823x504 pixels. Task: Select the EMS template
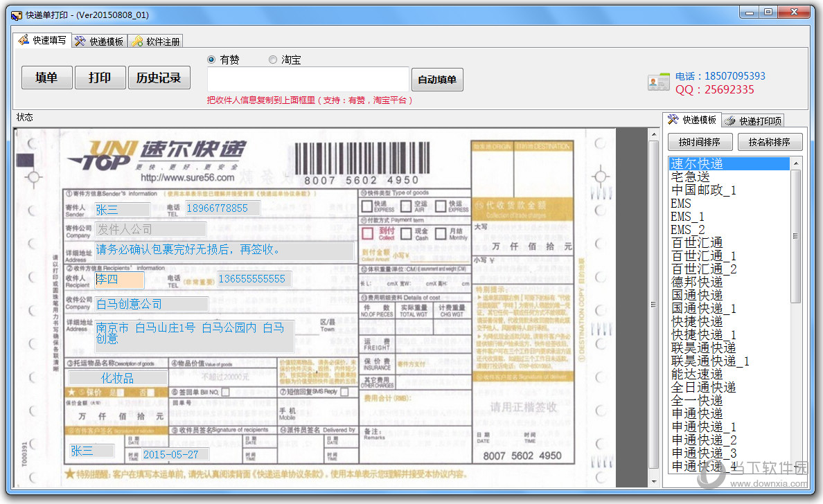tap(729, 203)
